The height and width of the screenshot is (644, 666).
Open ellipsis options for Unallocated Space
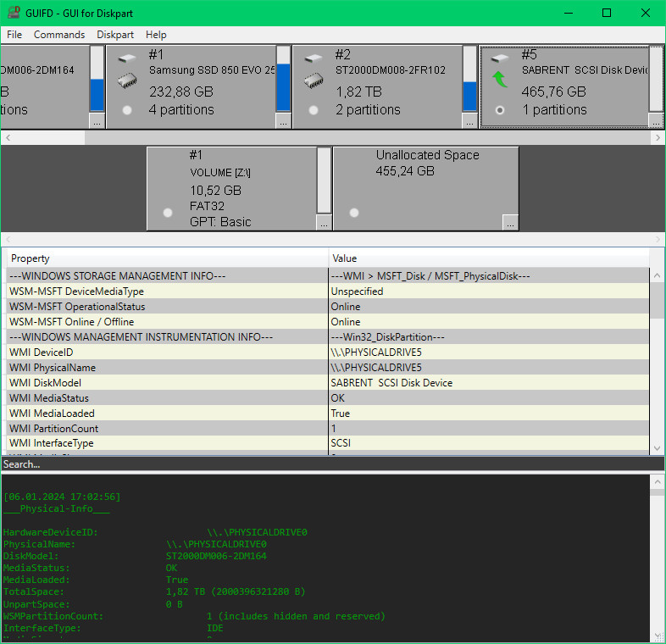[x=509, y=223]
